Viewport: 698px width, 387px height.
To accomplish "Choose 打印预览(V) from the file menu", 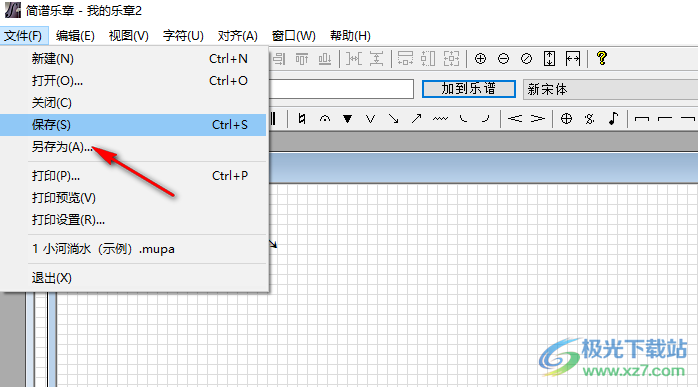I will coord(134,198).
